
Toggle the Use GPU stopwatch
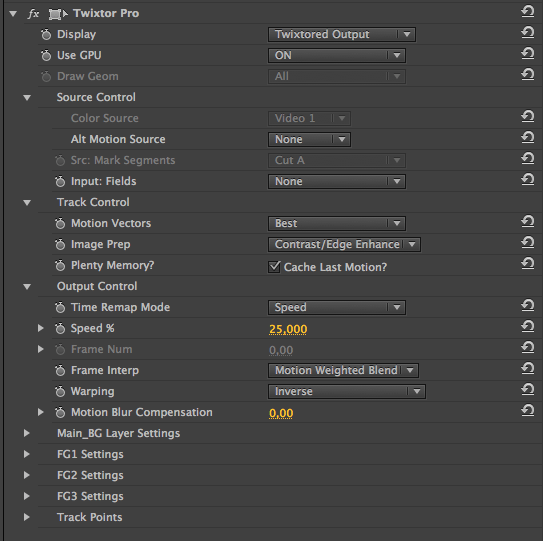pos(46,55)
